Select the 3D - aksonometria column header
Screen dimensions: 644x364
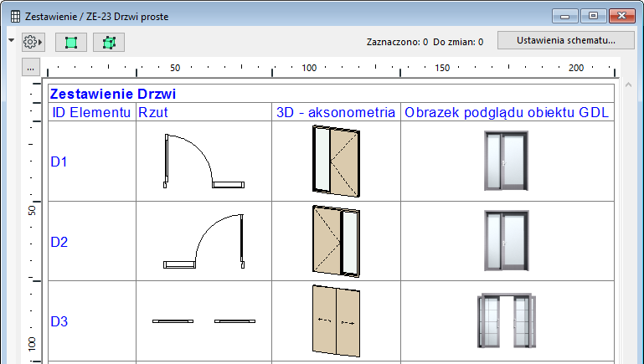point(336,112)
